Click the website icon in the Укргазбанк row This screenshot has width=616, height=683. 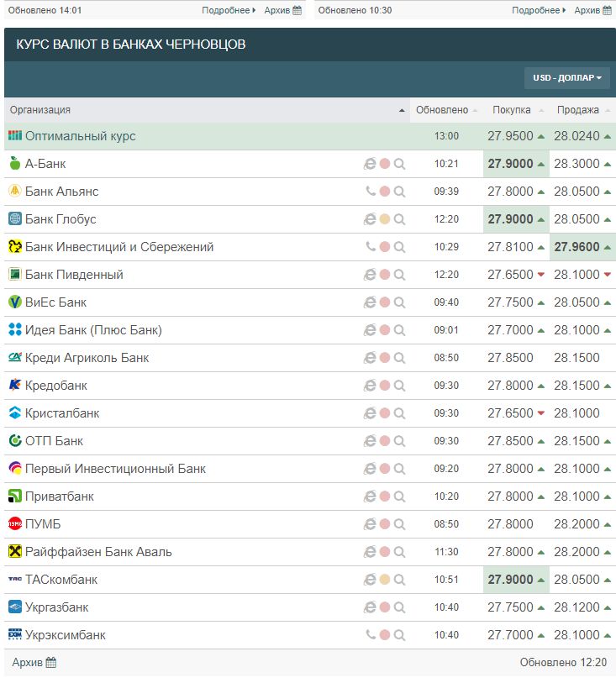[x=370, y=607]
